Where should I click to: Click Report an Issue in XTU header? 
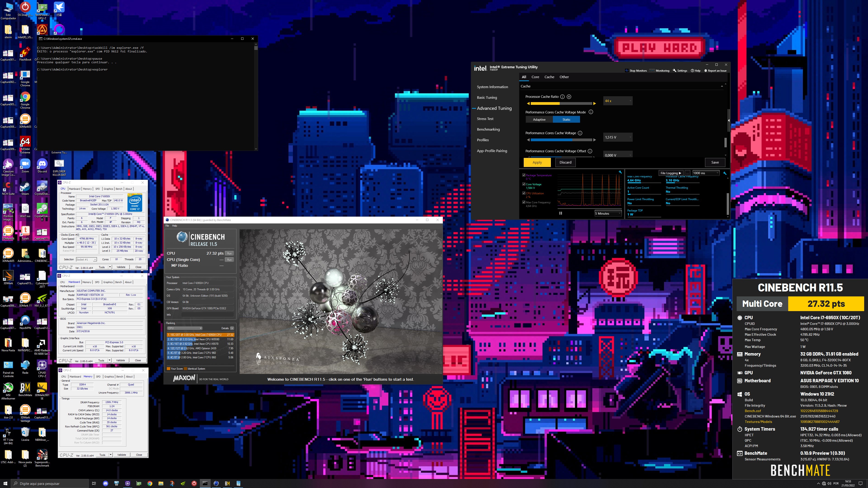coord(715,71)
